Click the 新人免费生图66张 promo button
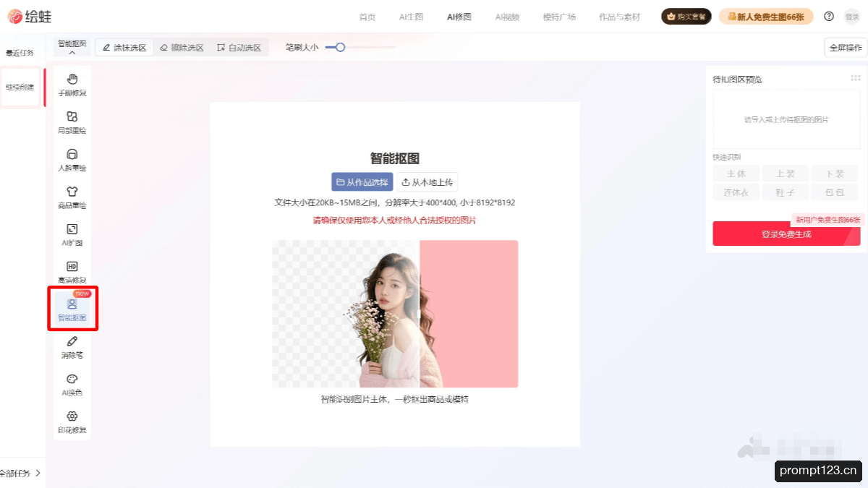The image size is (868, 488). (766, 17)
